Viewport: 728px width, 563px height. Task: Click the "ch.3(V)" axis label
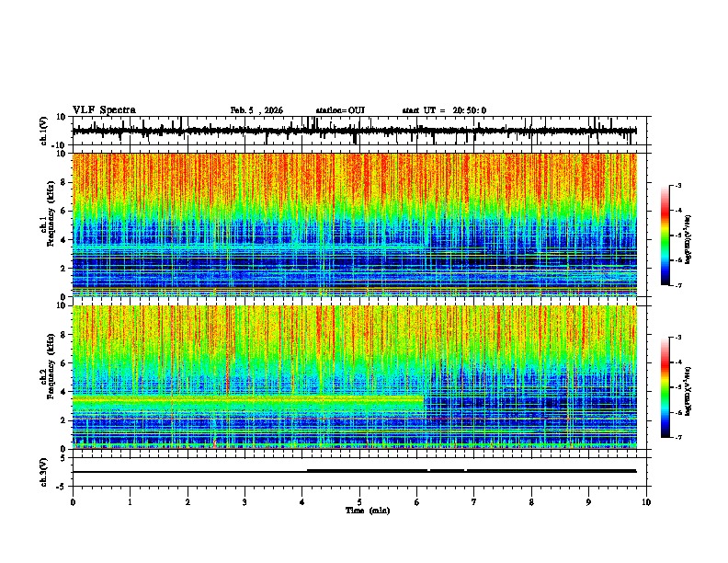coord(44,472)
